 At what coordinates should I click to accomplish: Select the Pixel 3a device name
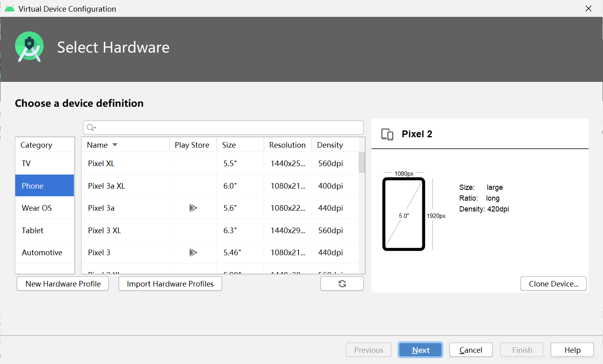pyautogui.click(x=101, y=208)
